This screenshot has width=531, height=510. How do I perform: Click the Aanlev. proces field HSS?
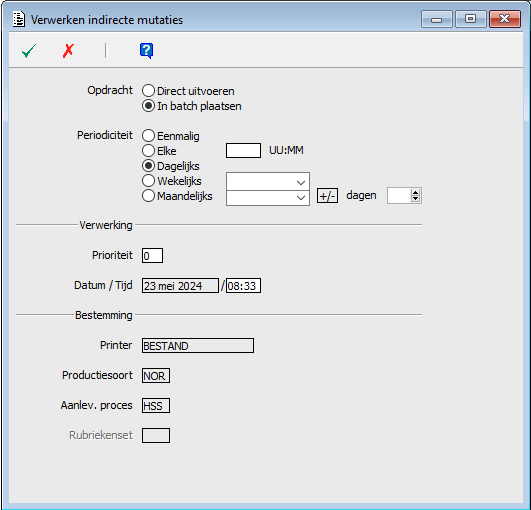pyautogui.click(x=156, y=405)
